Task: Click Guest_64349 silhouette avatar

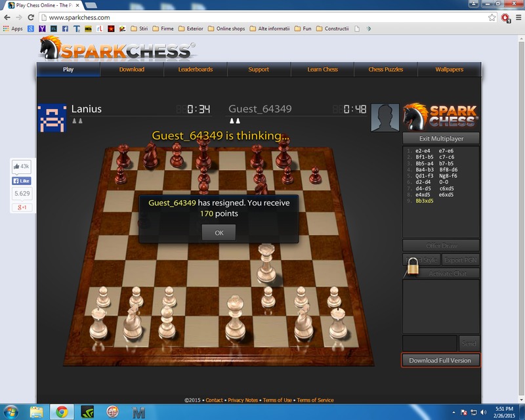Action: [385, 117]
